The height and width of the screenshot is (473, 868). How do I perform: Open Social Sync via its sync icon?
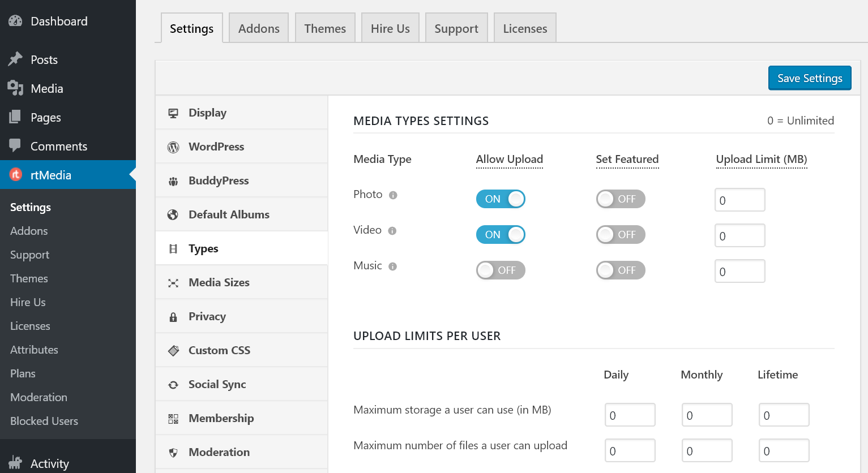tap(173, 384)
